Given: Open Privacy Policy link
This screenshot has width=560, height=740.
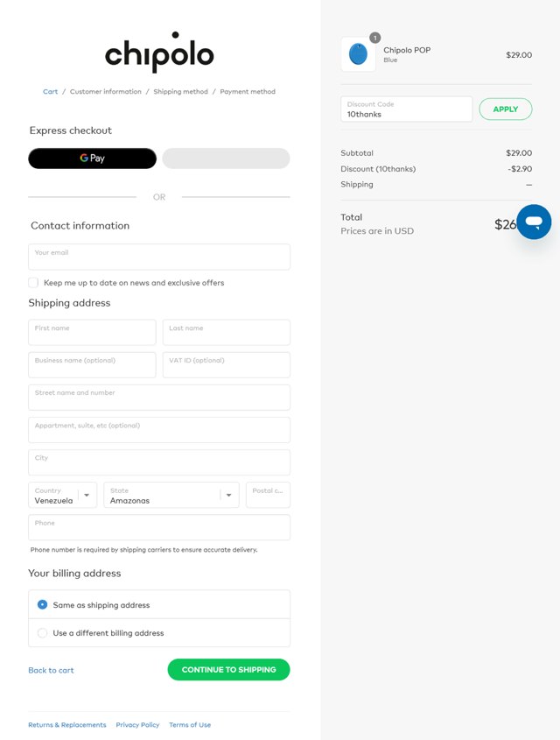Looking at the screenshot, I should [137, 725].
